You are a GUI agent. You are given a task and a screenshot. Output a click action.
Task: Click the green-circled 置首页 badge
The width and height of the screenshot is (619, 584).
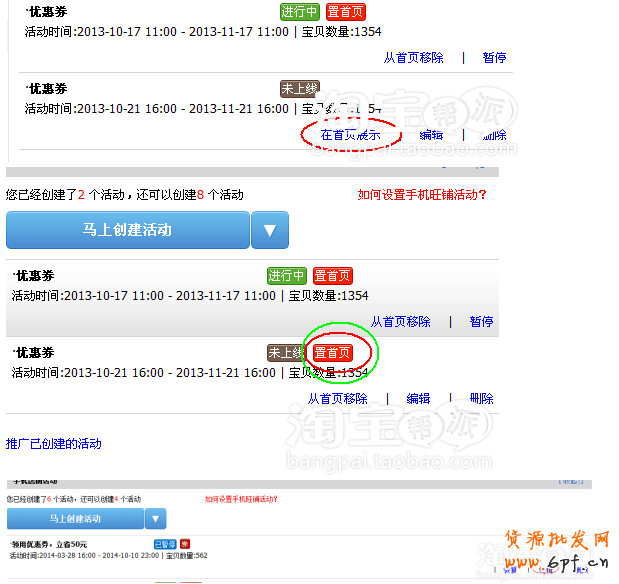coord(332,353)
